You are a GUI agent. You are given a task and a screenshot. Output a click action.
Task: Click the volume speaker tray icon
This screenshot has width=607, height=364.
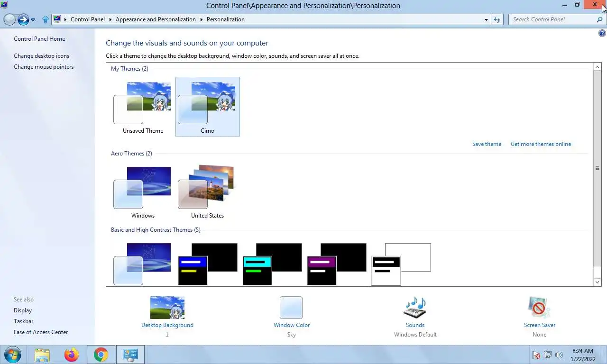click(x=559, y=355)
